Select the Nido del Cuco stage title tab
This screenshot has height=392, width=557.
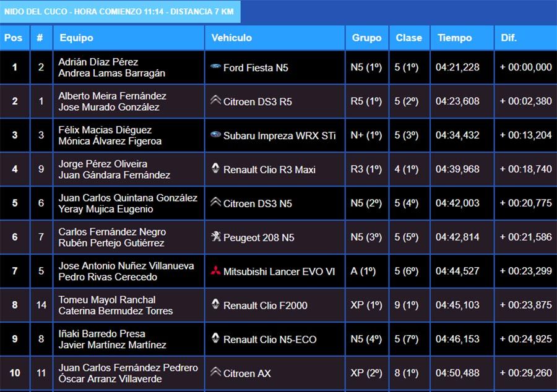click(x=119, y=11)
